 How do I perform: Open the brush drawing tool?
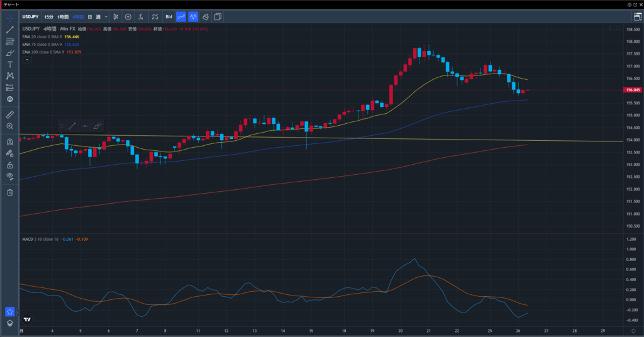point(10,53)
